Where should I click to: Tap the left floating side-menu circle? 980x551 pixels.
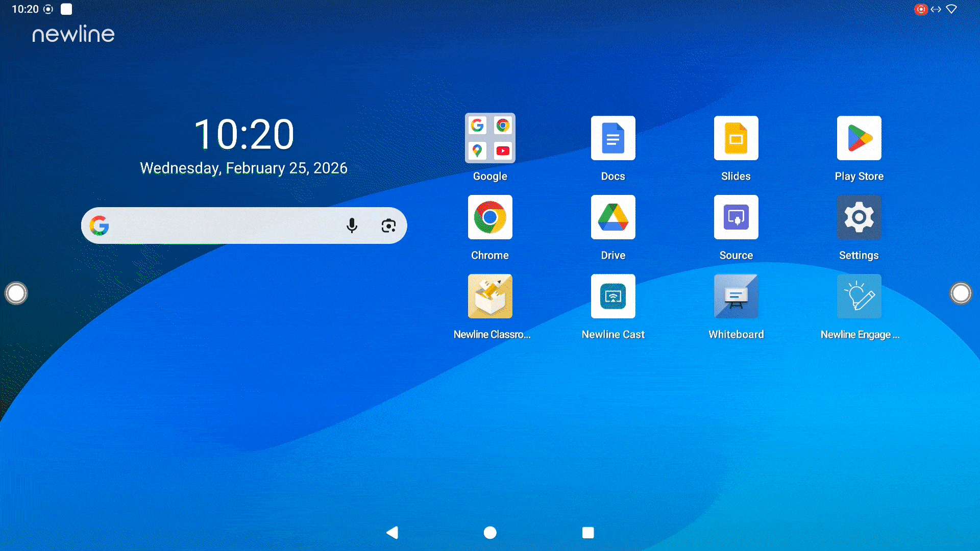click(x=16, y=293)
